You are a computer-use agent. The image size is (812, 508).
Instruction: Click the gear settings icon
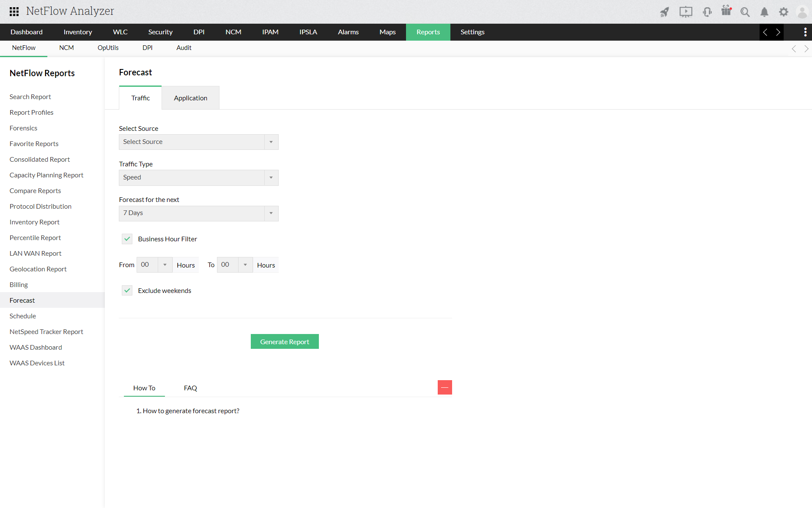(x=783, y=12)
